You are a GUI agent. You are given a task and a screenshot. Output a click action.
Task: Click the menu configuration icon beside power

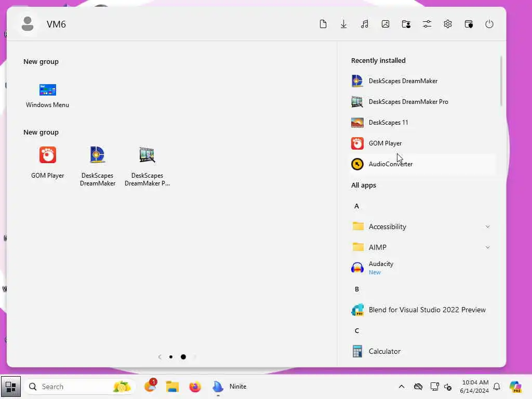pos(469,24)
